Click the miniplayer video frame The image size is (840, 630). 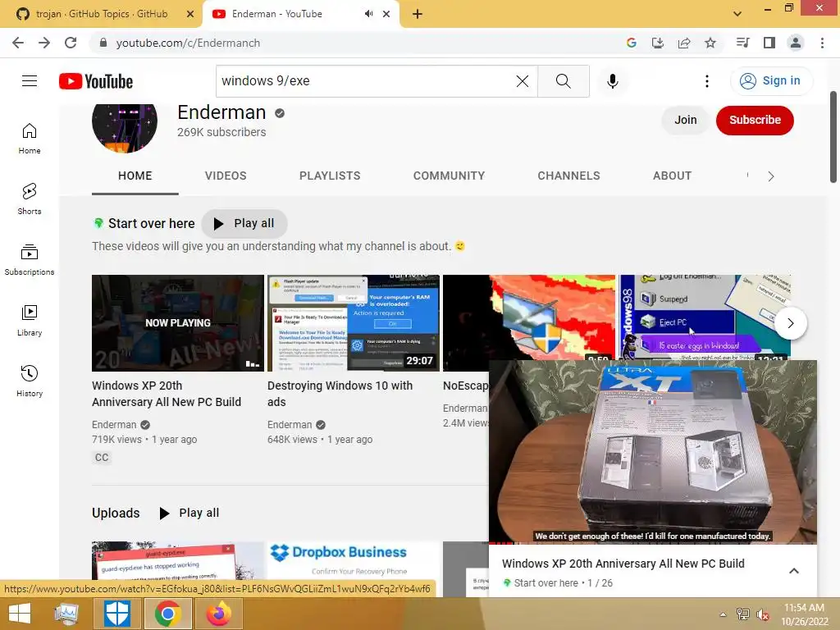[652, 451]
